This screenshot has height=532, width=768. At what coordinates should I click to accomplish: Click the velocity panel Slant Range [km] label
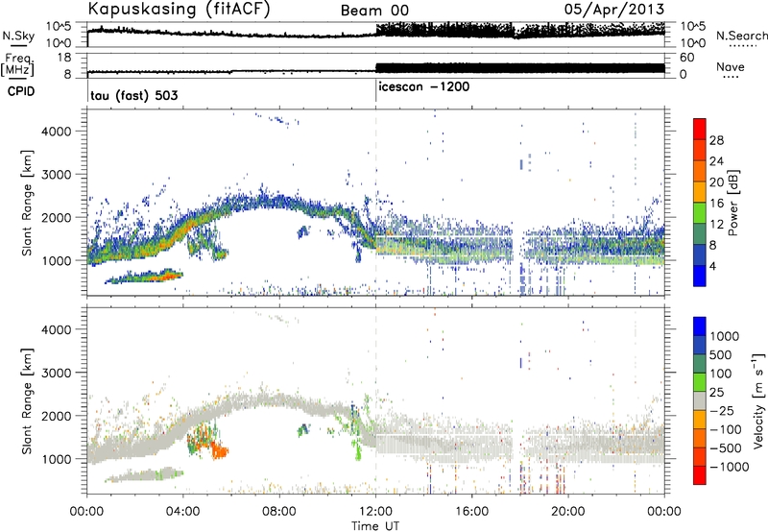point(27,400)
